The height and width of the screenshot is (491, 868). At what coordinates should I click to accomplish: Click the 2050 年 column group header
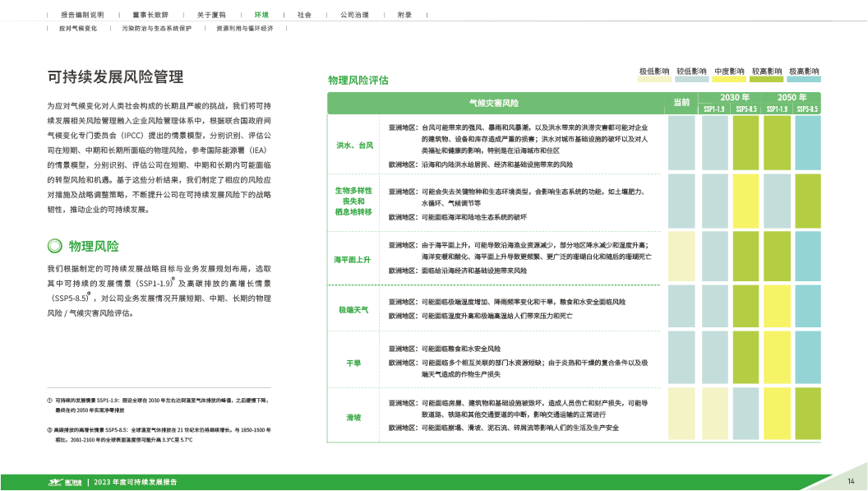[x=792, y=97]
